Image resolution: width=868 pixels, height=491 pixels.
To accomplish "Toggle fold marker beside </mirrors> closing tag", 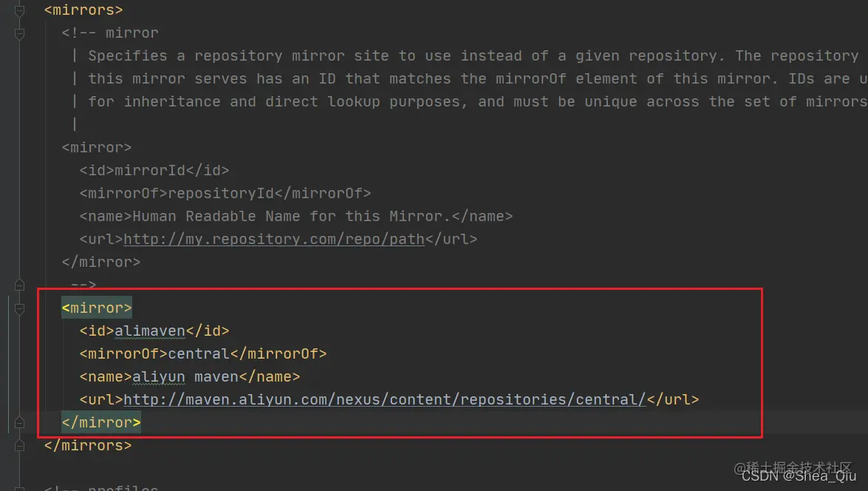I will click(x=19, y=446).
